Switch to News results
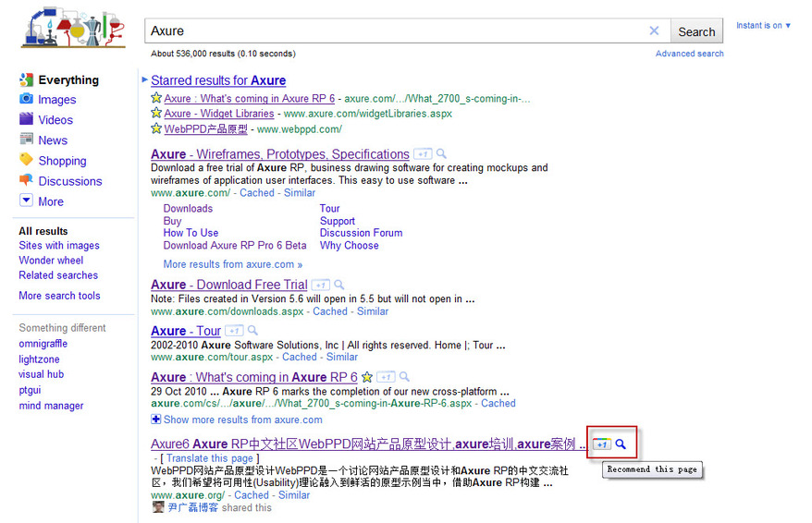Screen dimensions: 812x523 click(x=53, y=140)
